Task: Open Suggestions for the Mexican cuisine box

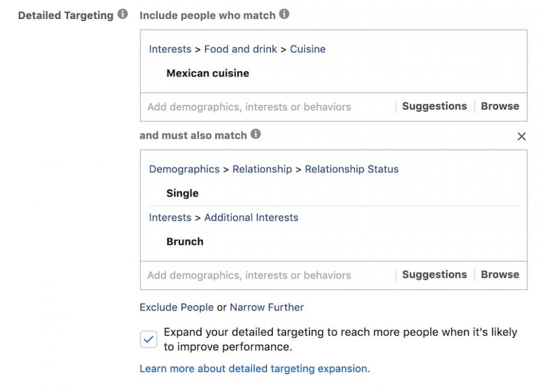Action: point(434,106)
